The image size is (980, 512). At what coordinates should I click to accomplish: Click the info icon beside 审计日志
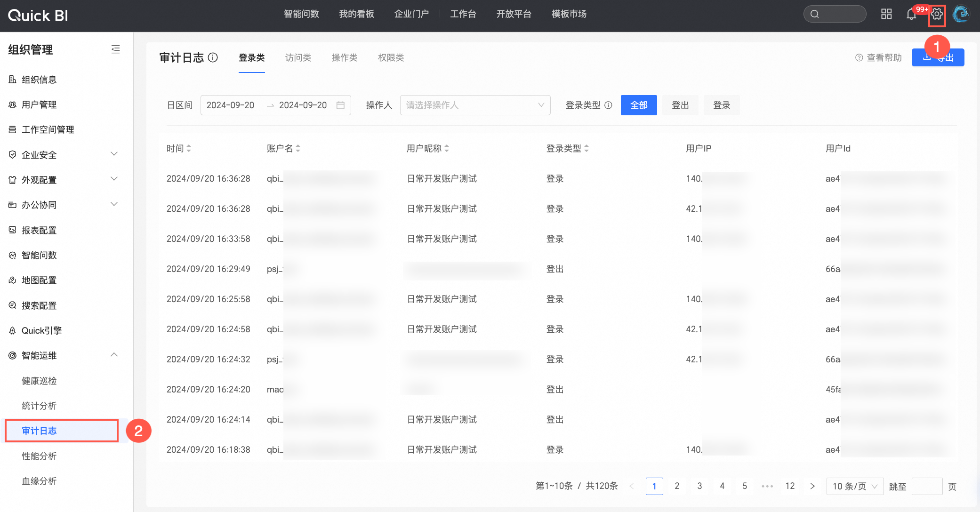point(213,57)
